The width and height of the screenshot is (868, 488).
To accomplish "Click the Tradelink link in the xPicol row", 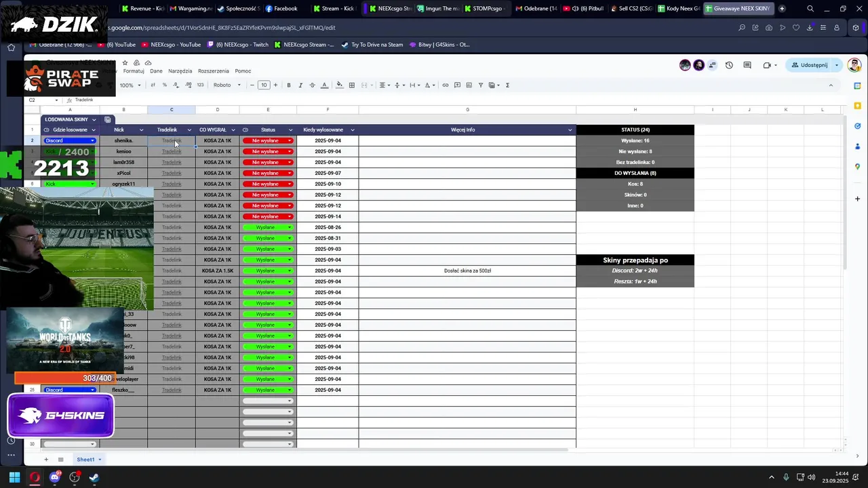I will click(172, 174).
